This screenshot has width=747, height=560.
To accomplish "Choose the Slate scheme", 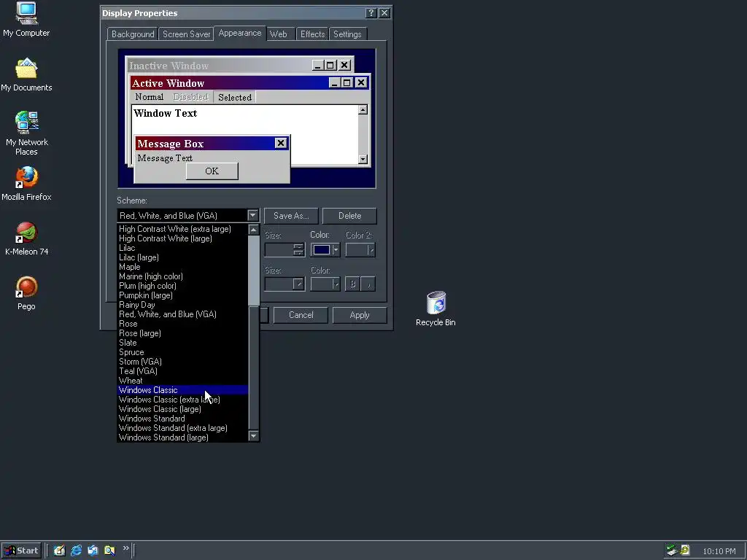I will click(x=182, y=343).
